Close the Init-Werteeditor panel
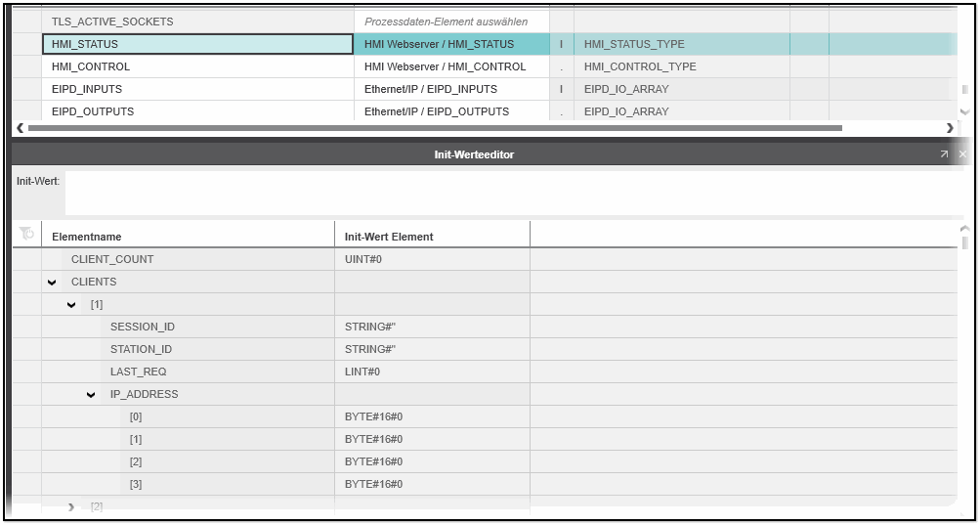The image size is (980, 525). 961,154
